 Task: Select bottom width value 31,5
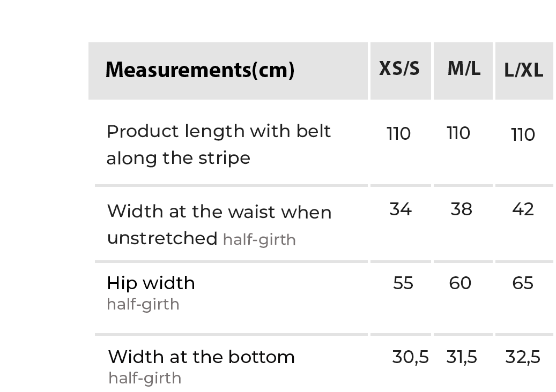[x=462, y=357]
